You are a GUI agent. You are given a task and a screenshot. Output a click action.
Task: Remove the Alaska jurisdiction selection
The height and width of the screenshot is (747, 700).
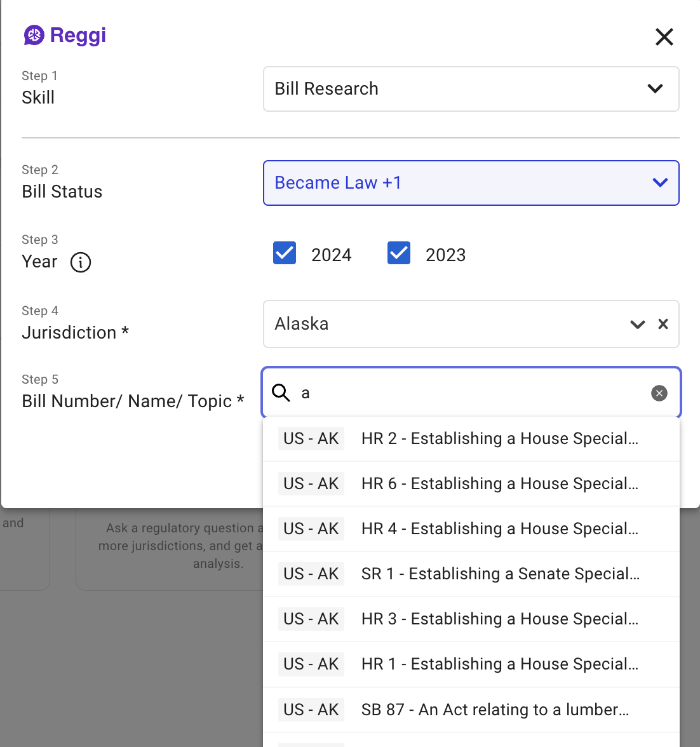[x=663, y=324]
